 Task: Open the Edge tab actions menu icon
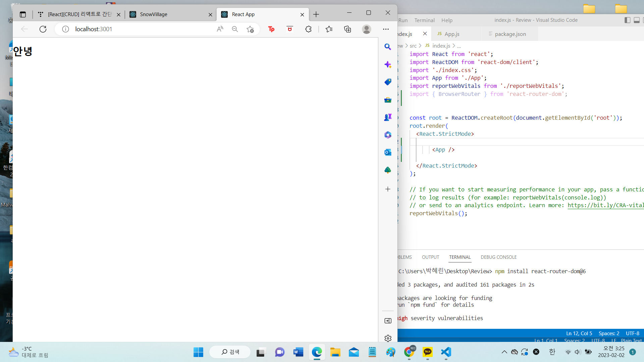pos(23,14)
